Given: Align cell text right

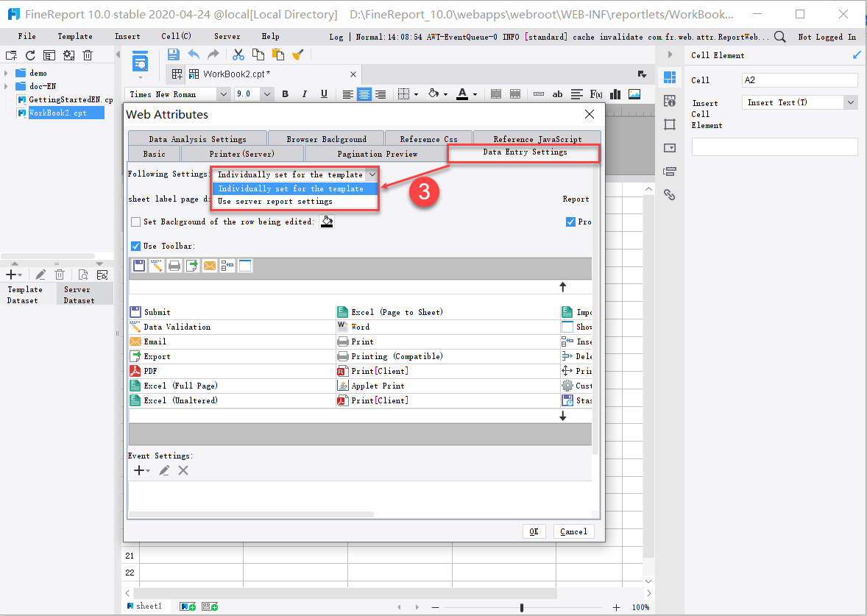Looking at the screenshot, I should click(381, 94).
